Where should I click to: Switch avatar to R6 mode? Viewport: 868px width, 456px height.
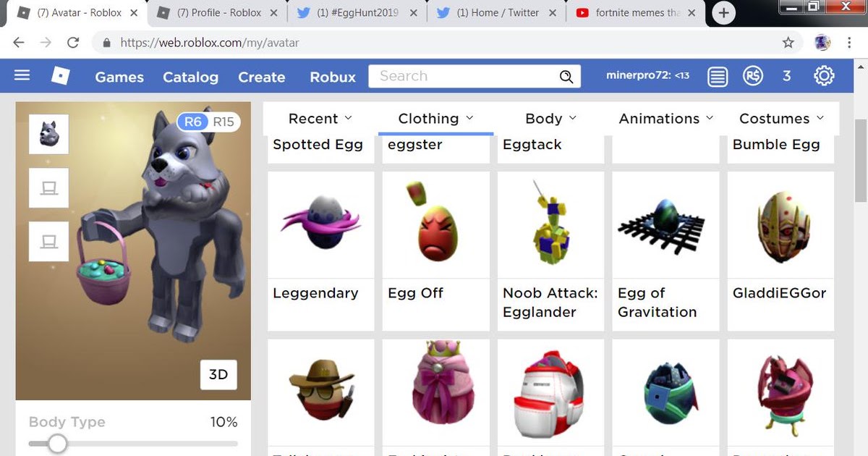[192, 122]
